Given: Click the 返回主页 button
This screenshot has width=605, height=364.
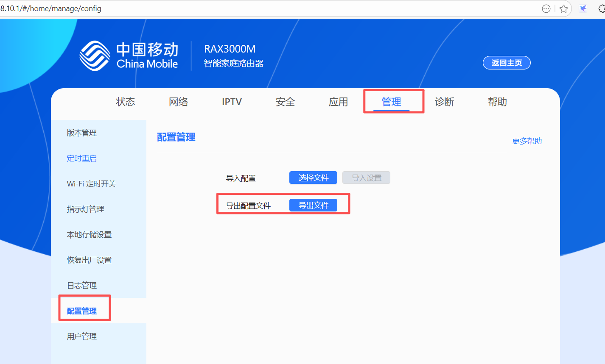Looking at the screenshot, I should pyautogui.click(x=507, y=63).
